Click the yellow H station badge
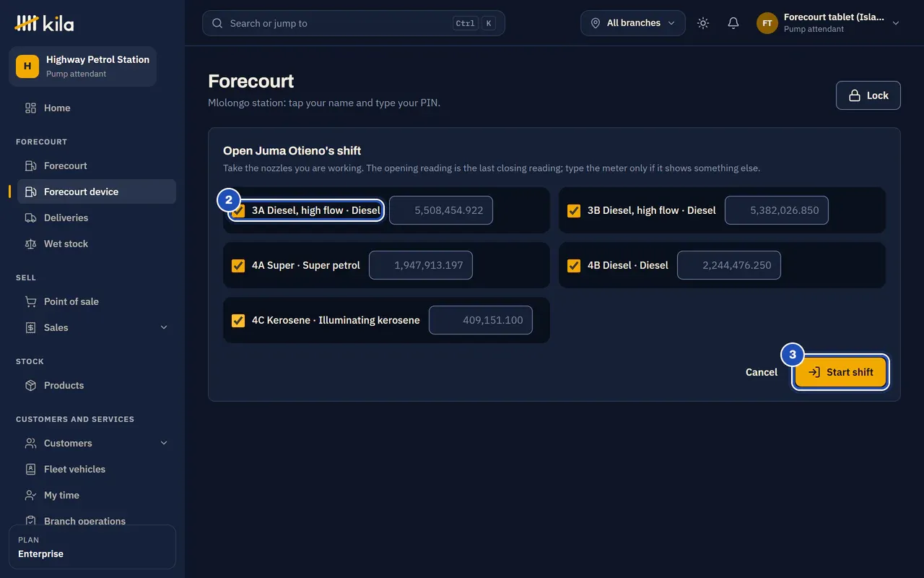The width and height of the screenshot is (924, 578). coord(27,66)
